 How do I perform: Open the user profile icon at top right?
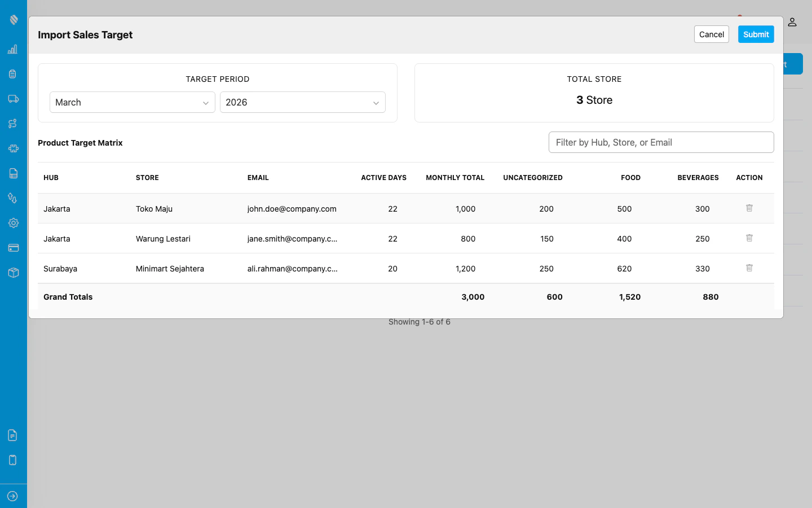pos(792,22)
